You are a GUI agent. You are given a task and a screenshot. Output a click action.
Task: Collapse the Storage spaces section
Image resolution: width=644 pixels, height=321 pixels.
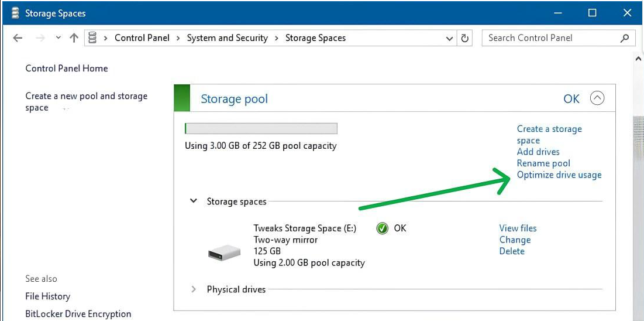pyautogui.click(x=194, y=201)
